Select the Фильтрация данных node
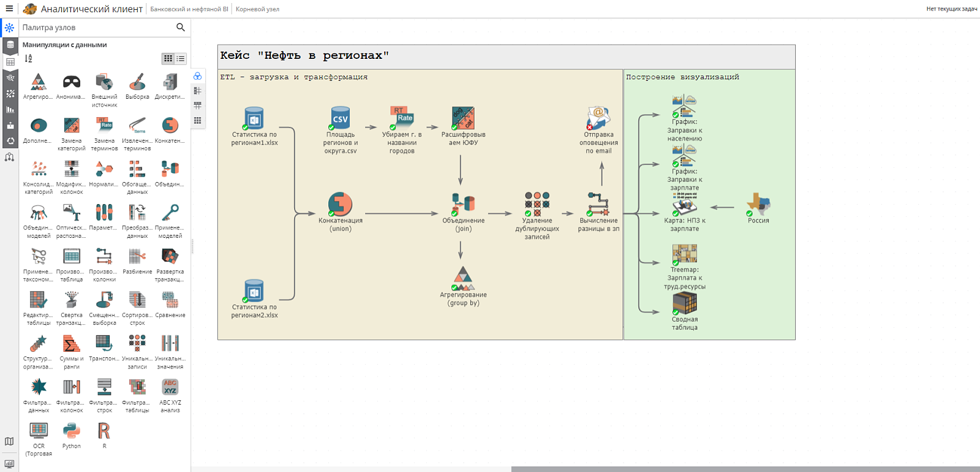980x472 pixels. pyautogui.click(x=39, y=387)
